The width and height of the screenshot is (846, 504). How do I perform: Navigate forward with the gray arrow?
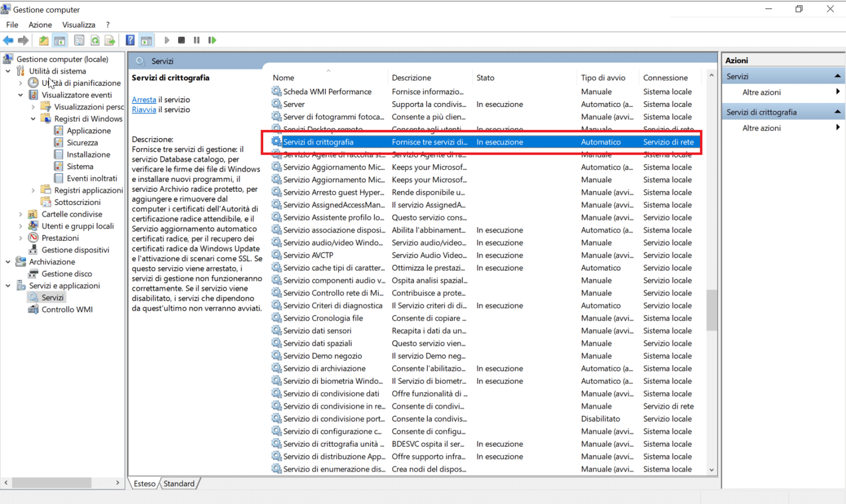23,40
